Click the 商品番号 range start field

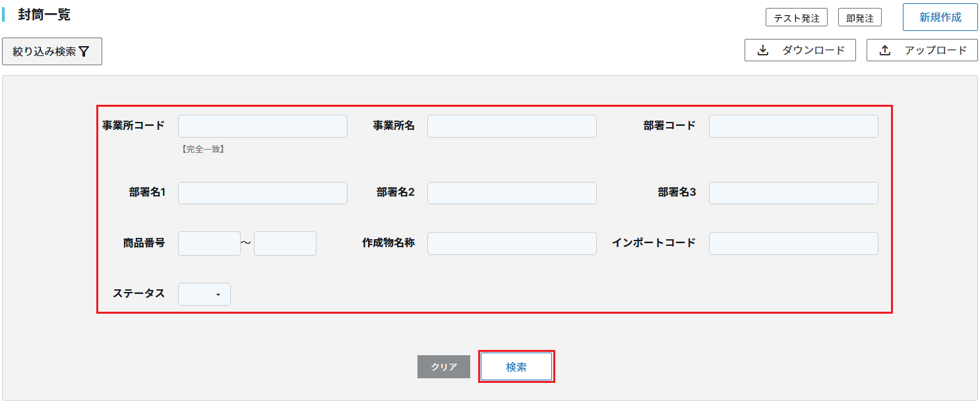coord(209,243)
